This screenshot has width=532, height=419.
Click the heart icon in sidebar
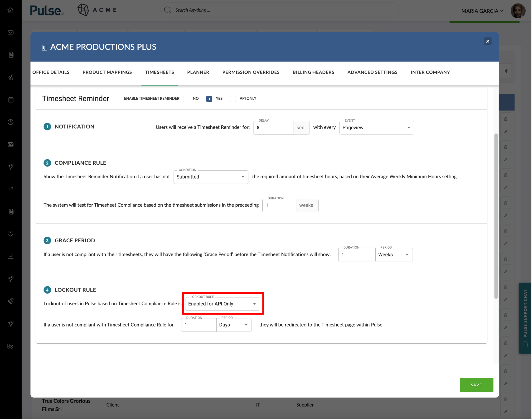[11, 234]
